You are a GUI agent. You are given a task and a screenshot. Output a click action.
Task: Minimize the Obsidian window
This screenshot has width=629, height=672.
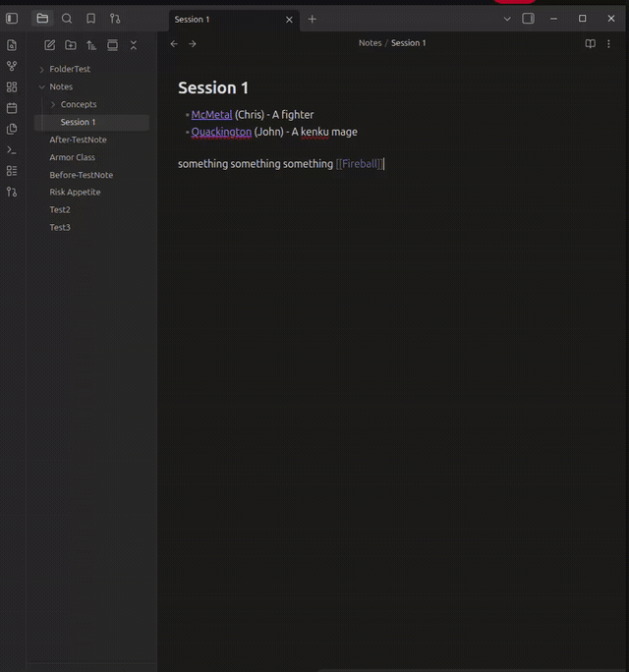click(x=554, y=19)
